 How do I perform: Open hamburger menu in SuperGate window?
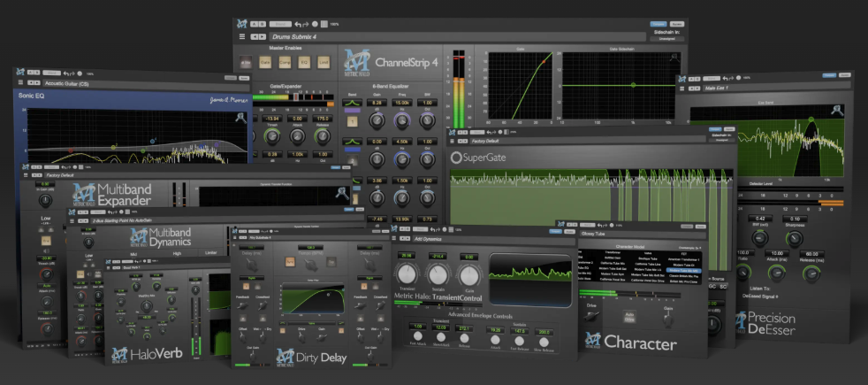[454, 141]
